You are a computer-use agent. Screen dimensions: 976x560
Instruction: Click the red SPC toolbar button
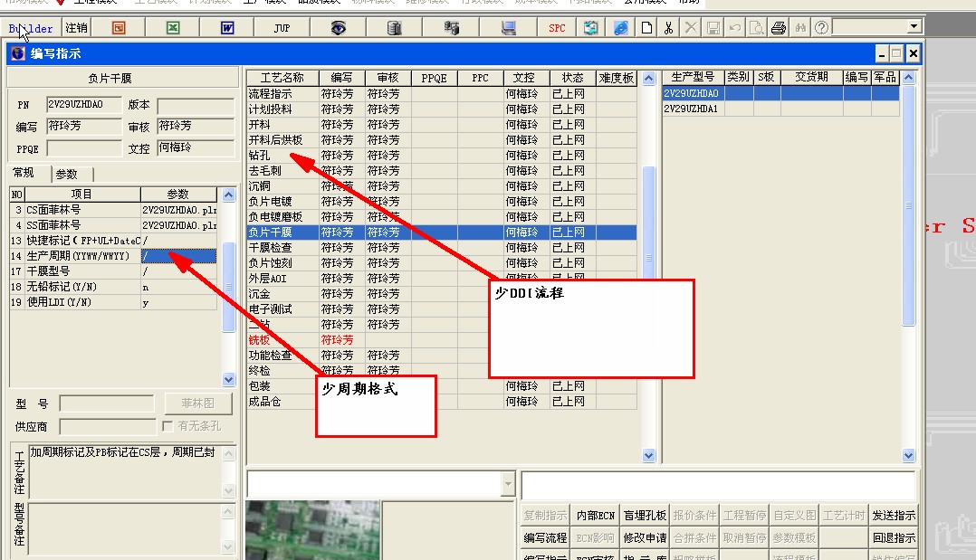[557, 28]
